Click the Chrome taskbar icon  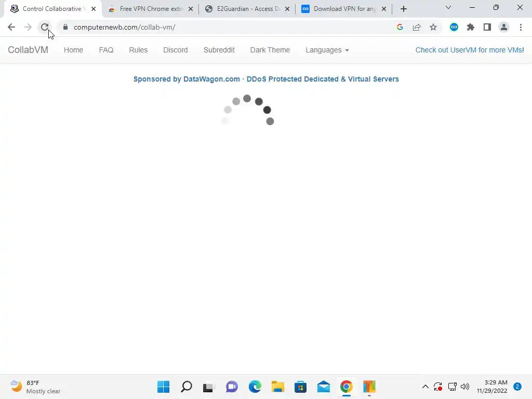347,387
